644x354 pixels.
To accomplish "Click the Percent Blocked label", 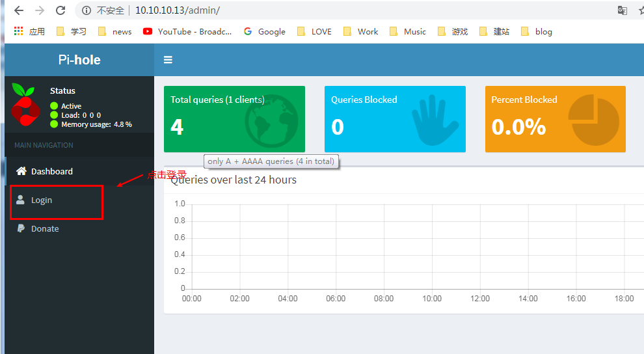I will pos(524,100).
